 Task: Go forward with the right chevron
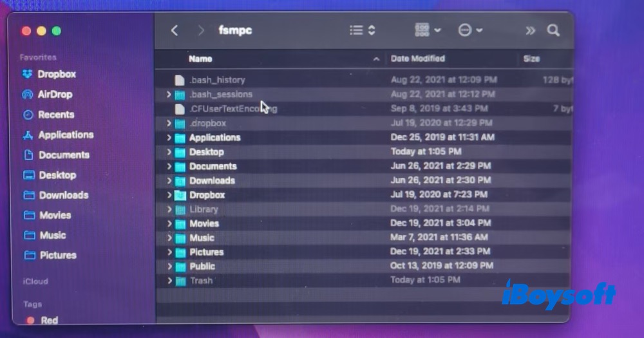[x=201, y=30]
